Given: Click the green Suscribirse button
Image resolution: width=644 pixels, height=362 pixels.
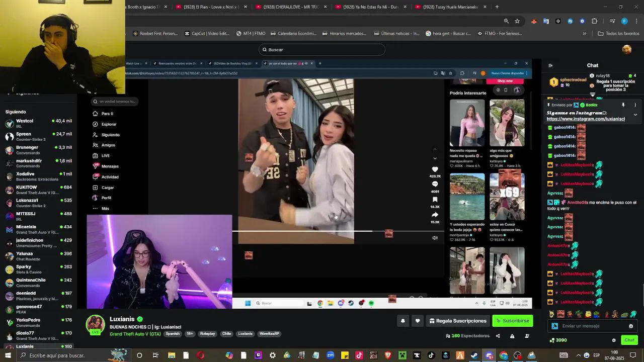Looking at the screenshot, I should 512,321.
